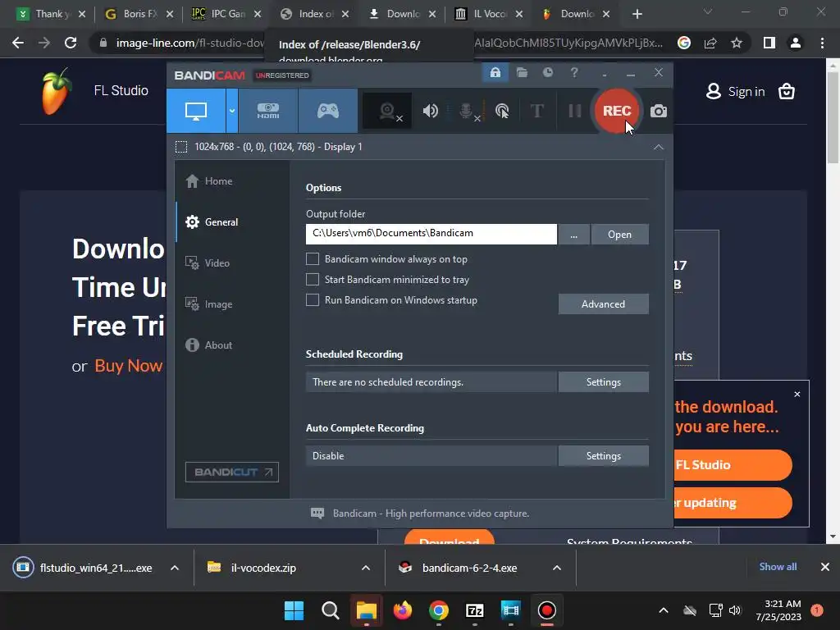Open Chrome profile icon
Viewport: 840px width, 630px height.
[796, 43]
